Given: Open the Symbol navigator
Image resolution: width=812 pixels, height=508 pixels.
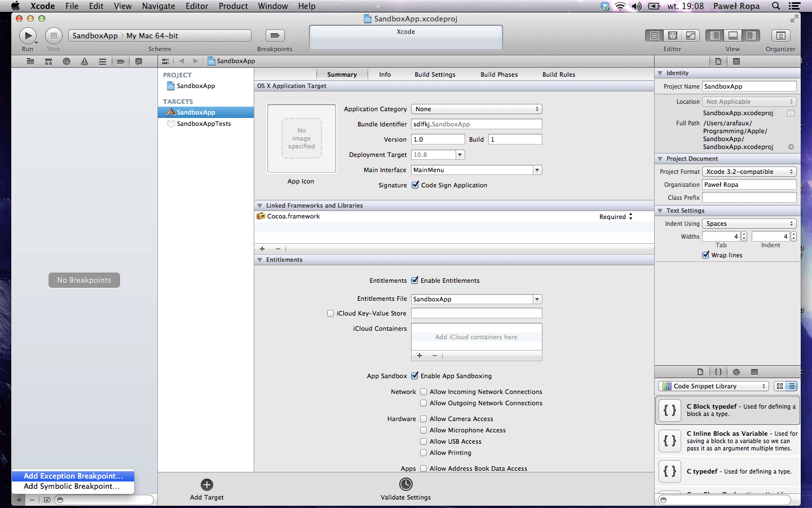Looking at the screenshot, I should click(48, 61).
